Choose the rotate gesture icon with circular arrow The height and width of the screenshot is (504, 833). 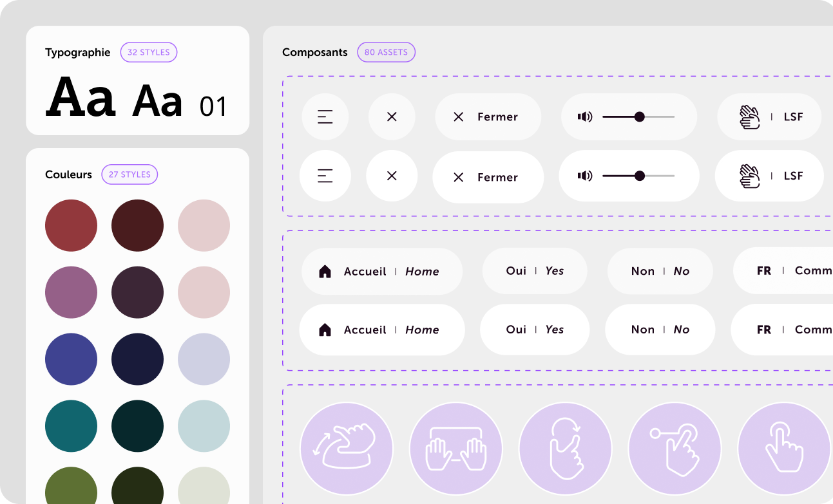[x=565, y=448]
